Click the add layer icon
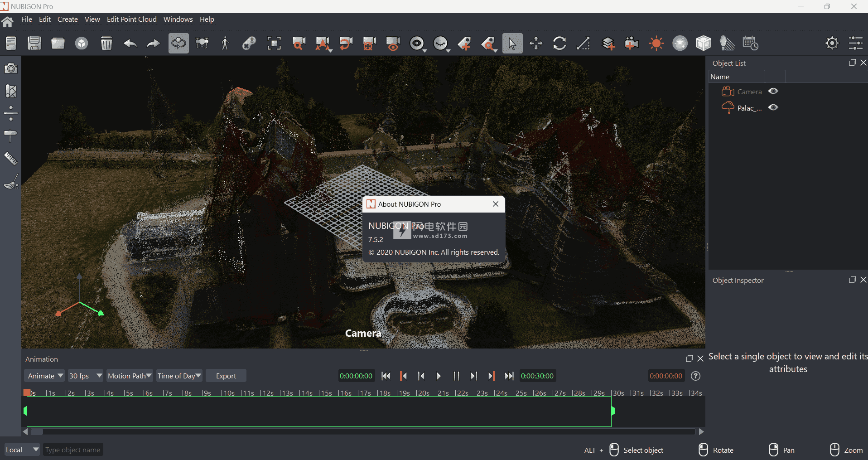This screenshot has height=460, width=868. coord(608,44)
